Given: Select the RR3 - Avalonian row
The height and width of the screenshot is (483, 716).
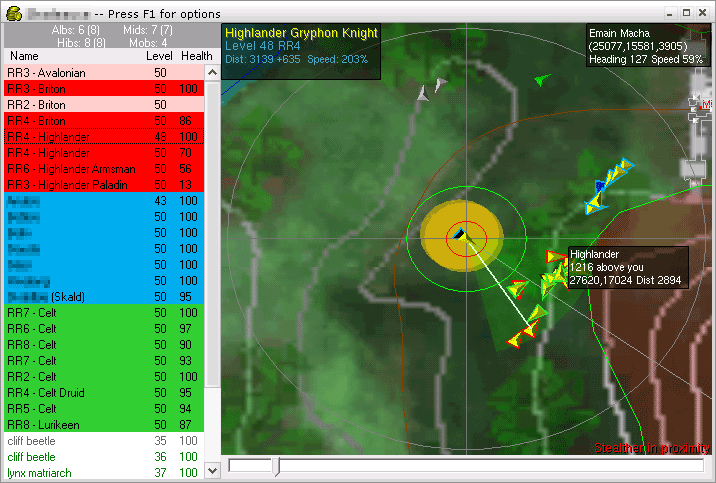Looking at the screenshot, I should click(104, 73).
